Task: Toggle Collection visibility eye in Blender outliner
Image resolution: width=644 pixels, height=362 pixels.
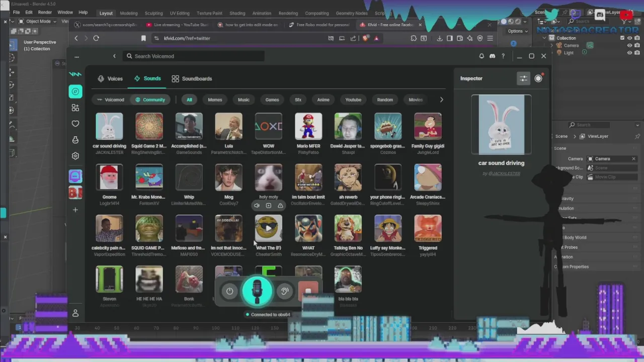Action: click(629, 38)
